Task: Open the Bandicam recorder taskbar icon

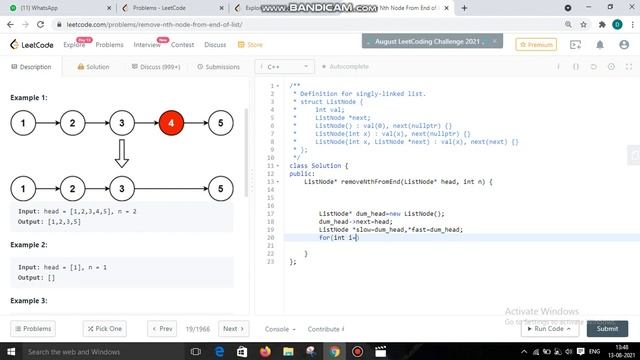Action: 358,351
